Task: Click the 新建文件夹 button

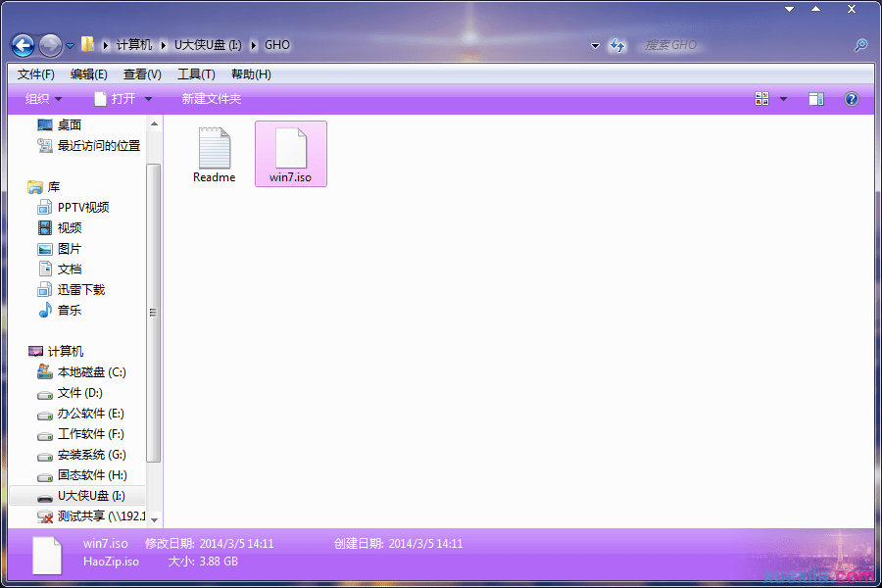Action: tap(209, 98)
